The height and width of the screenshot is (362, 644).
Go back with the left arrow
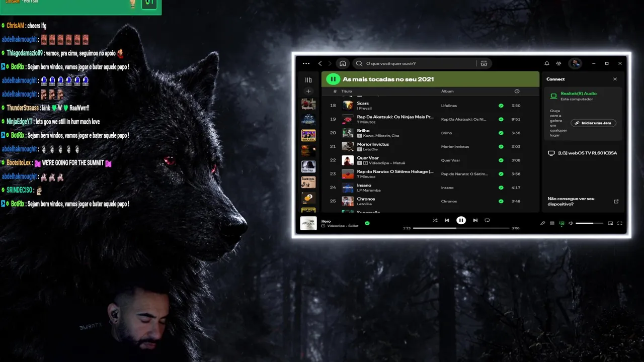320,63
